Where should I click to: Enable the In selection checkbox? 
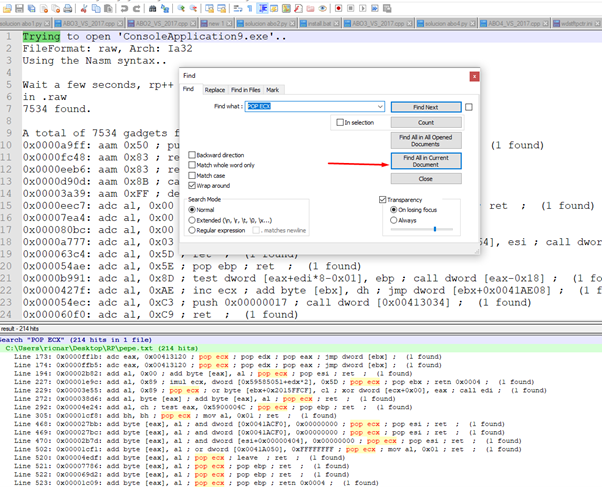tap(340, 123)
